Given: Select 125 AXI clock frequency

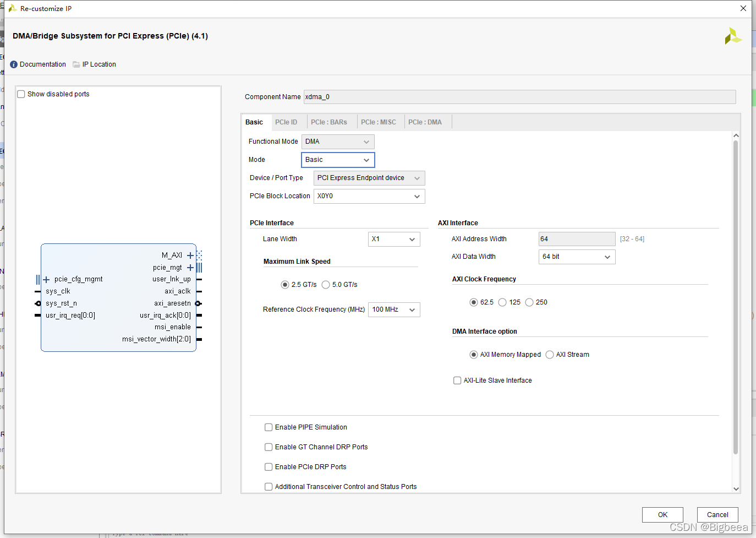Looking at the screenshot, I should [502, 302].
